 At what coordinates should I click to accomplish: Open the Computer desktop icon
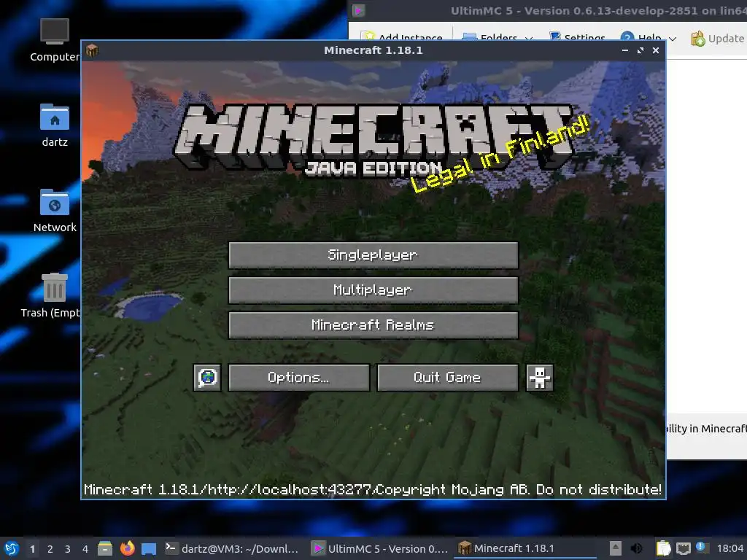pos(54,41)
